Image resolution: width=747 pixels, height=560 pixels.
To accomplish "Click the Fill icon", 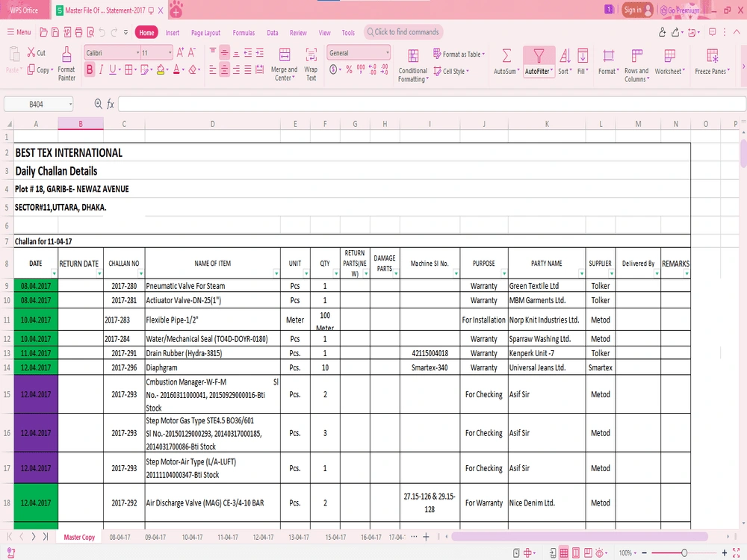I will pyautogui.click(x=583, y=56).
